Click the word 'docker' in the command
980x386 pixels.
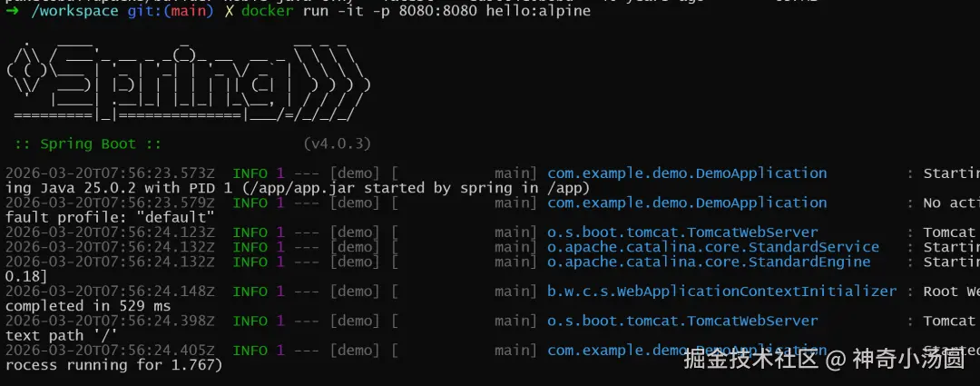[x=267, y=11]
